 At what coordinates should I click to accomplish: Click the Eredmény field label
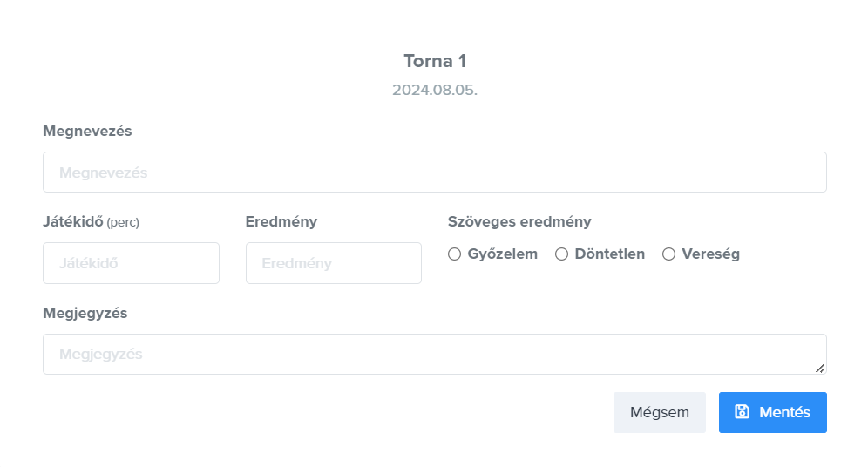pyautogui.click(x=281, y=221)
